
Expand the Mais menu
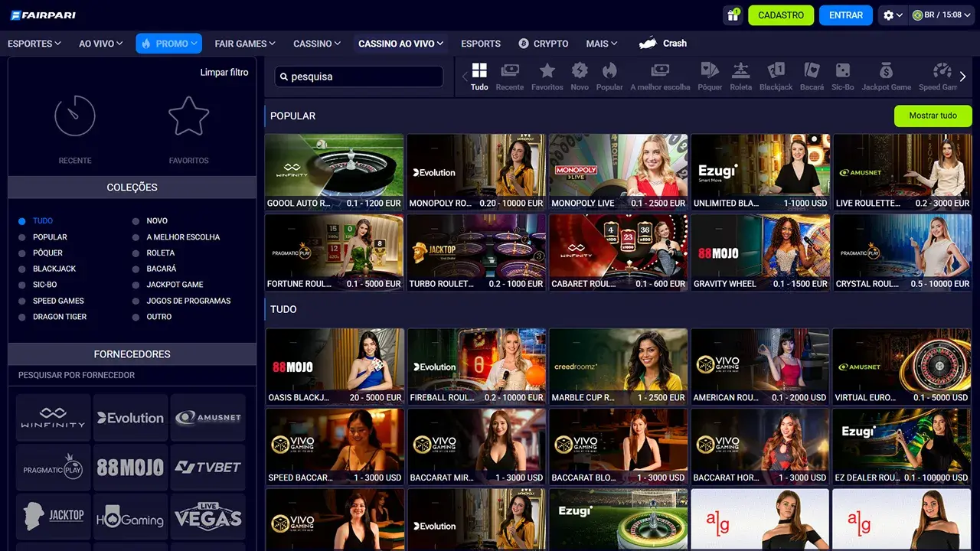tap(602, 44)
